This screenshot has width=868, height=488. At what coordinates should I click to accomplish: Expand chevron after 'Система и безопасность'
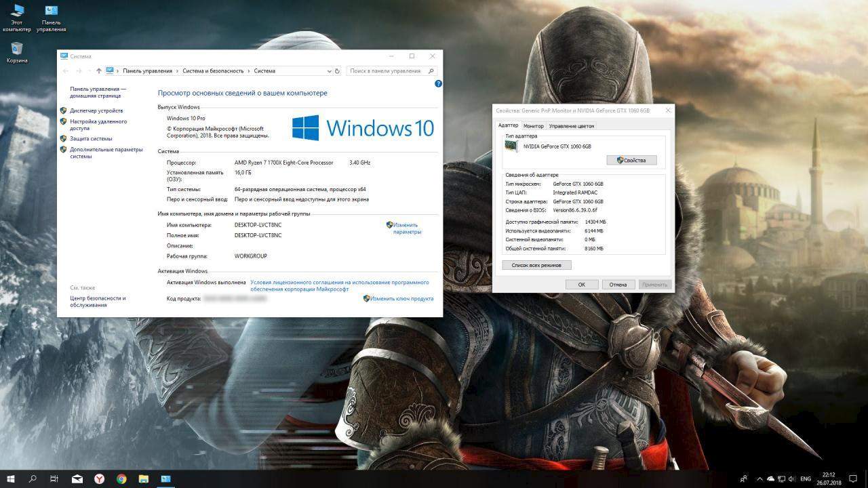(249, 70)
